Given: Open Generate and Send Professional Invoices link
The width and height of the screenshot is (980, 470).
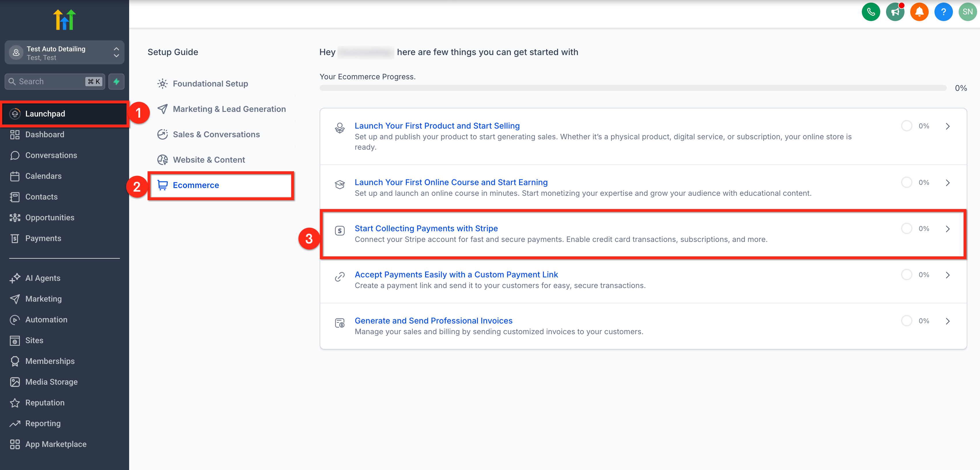Looking at the screenshot, I should (433, 321).
